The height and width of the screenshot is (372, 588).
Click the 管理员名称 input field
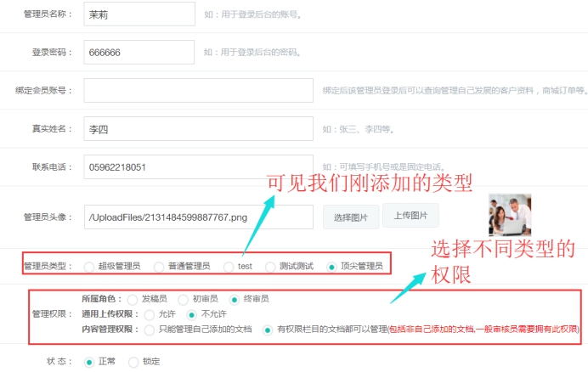pyautogui.click(x=139, y=14)
